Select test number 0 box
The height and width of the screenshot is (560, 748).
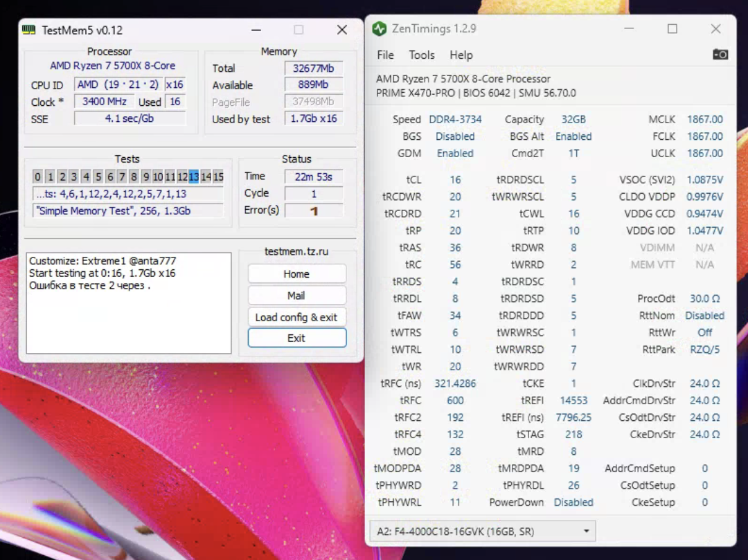click(x=37, y=177)
